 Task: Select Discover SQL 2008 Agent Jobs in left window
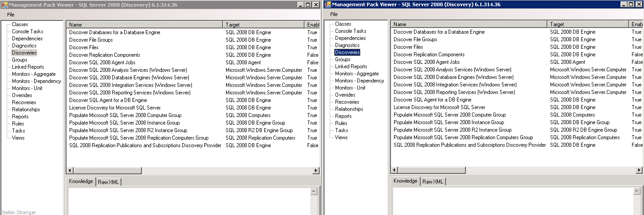[193, 63]
